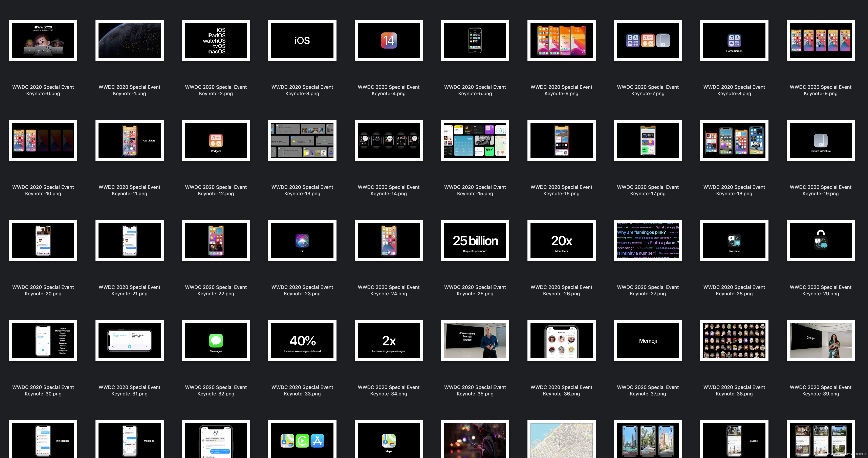Open the Keynote-2.png OS list thumbnail
Screen dimensions: 868x458
(216, 40)
